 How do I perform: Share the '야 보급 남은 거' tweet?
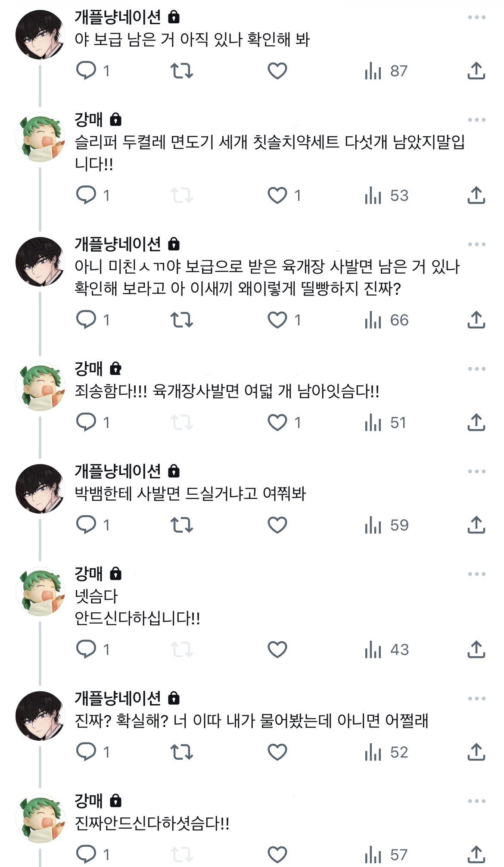[x=476, y=71]
